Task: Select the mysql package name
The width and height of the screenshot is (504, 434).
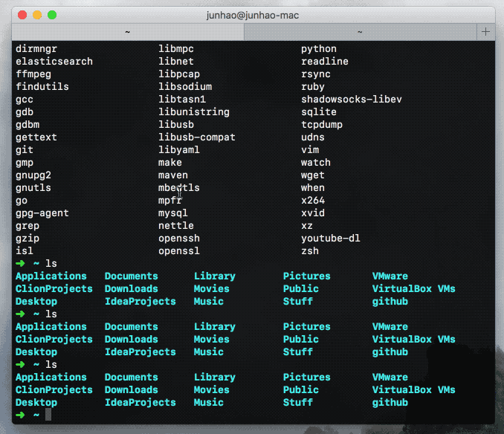Action: [173, 213]
